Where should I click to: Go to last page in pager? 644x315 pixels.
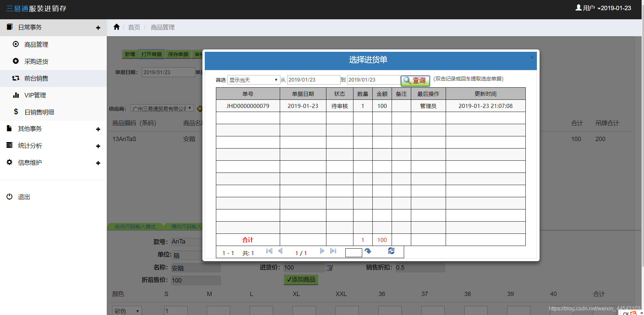click(x=333, y=251)
